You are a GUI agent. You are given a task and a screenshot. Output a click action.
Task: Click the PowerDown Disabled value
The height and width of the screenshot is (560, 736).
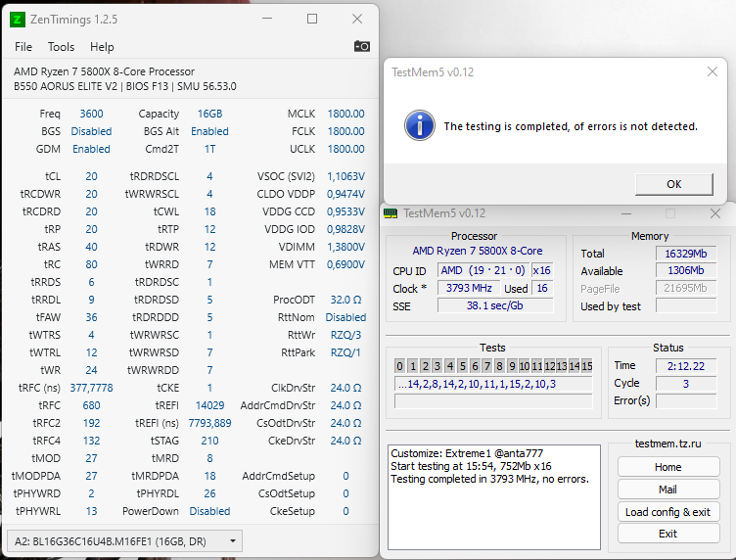(x=209, y=511)
